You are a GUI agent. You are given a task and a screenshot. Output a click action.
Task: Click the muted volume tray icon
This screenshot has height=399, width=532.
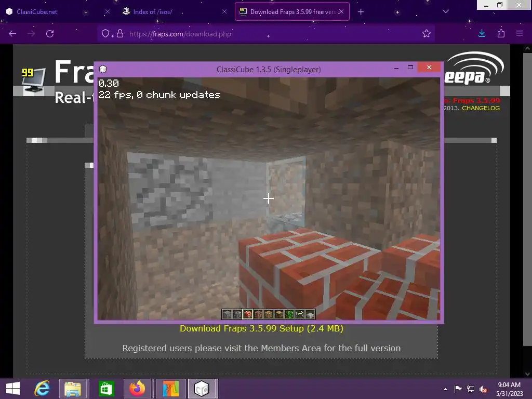[483, 389]
